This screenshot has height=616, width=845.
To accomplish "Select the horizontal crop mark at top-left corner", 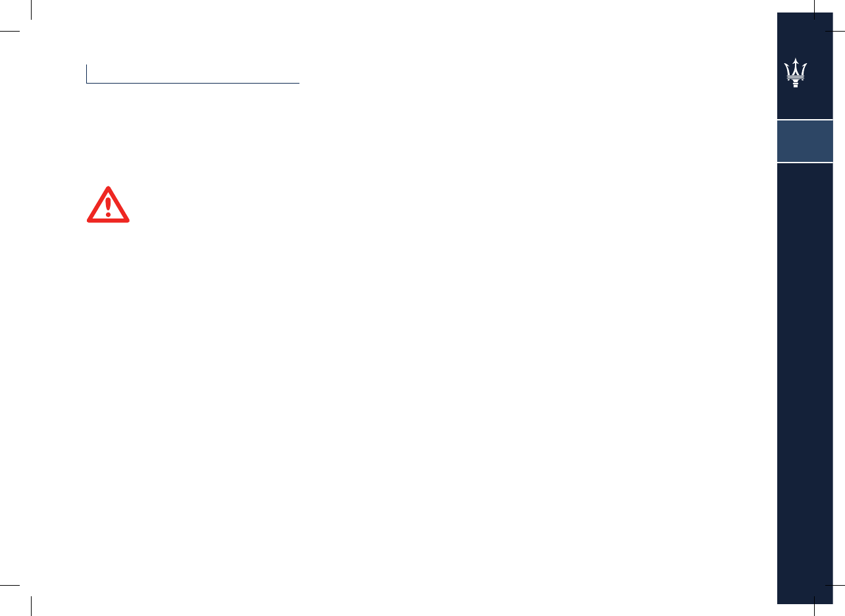I will [x=9, y=31].
